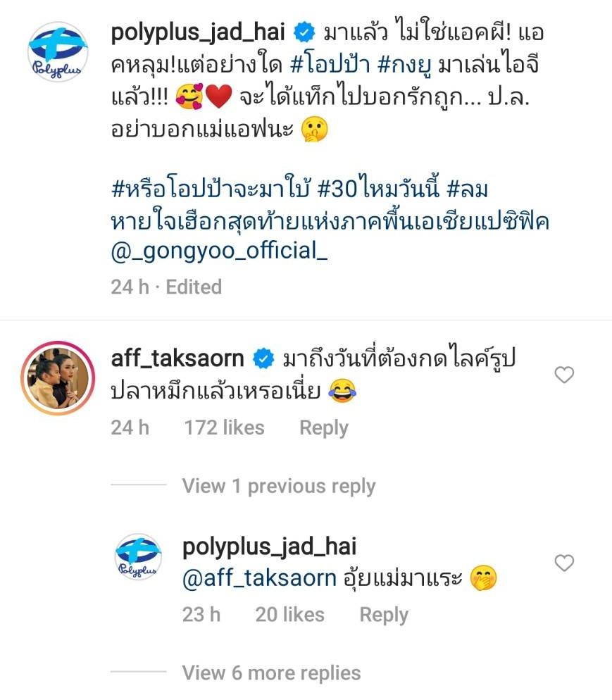
Task: Reply to aff_taksaorn's comment
Action: [x=324, y=428]
